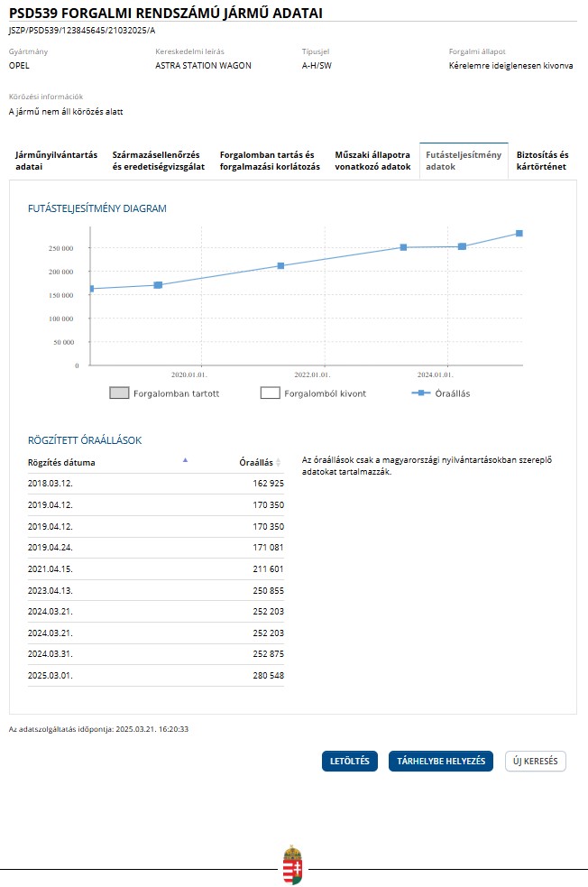Click the Hungarian coat of arms icon
Viewport: 588px width, 887px height.
(293, 865)
